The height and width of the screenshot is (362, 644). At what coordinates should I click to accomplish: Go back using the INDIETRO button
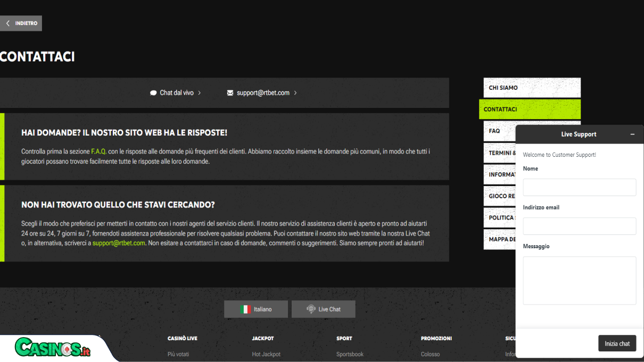[21, 23]
